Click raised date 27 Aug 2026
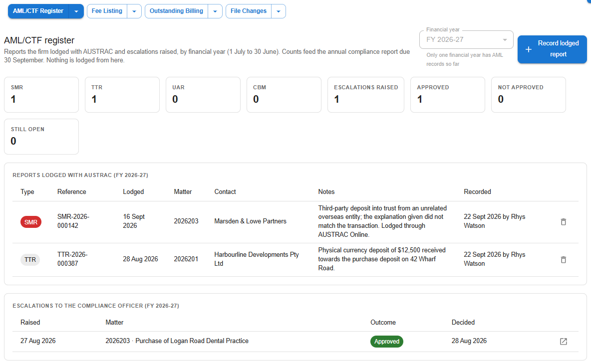This screenshot has height=364, width=591. pos(38,341)
